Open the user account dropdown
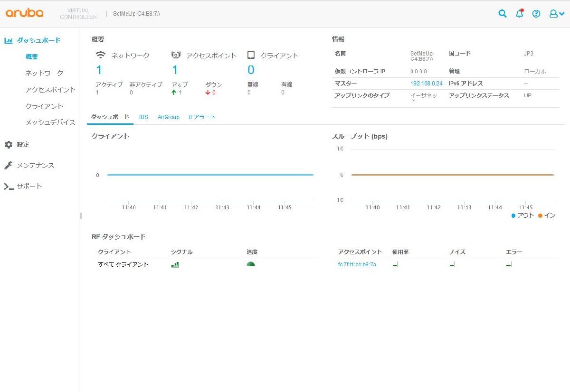 [556, 14]
